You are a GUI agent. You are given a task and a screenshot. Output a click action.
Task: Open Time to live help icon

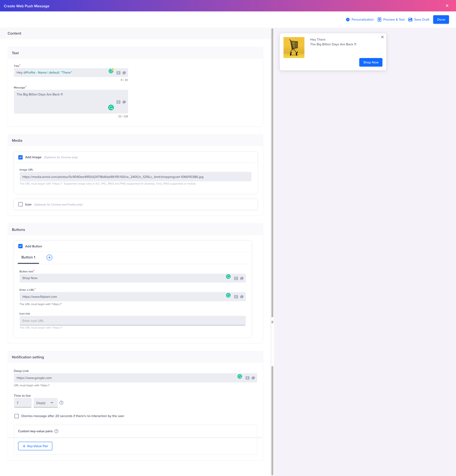[x=61, y=403]
